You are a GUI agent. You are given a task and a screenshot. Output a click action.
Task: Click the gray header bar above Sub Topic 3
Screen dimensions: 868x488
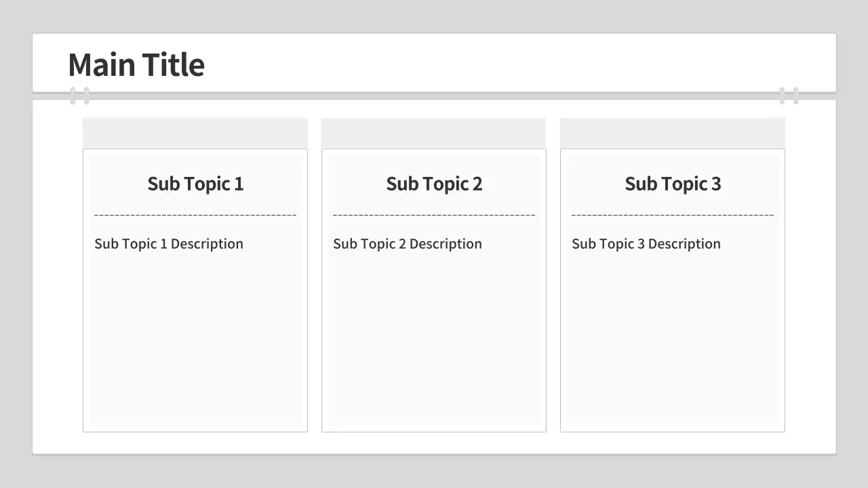click(673, 133)
